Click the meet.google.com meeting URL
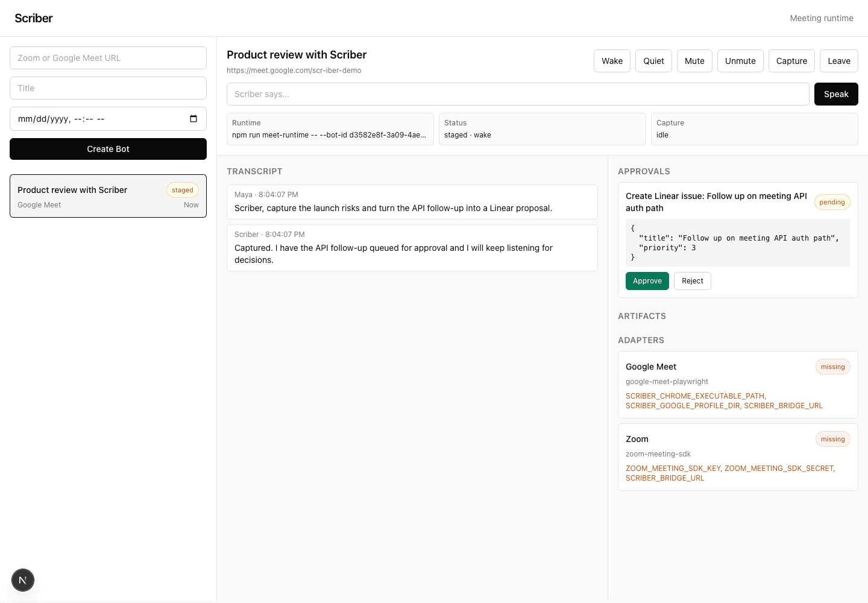 coord(294,71)
